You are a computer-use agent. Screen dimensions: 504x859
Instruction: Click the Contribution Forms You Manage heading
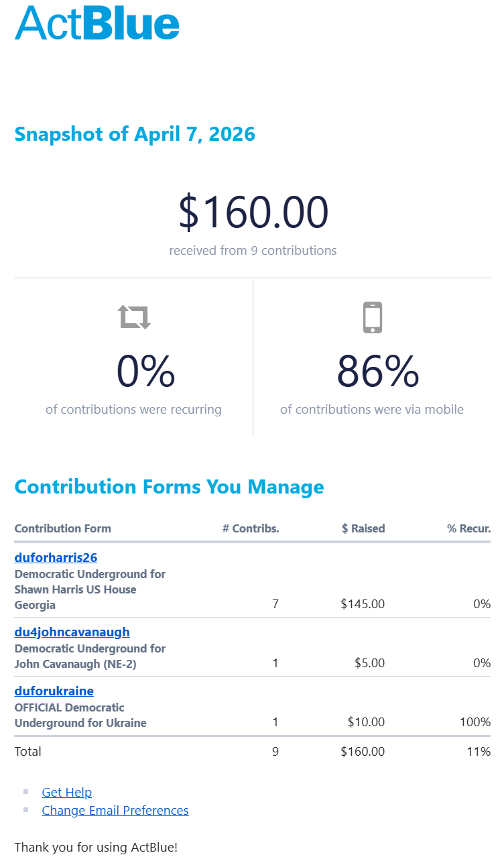(169, 486)
